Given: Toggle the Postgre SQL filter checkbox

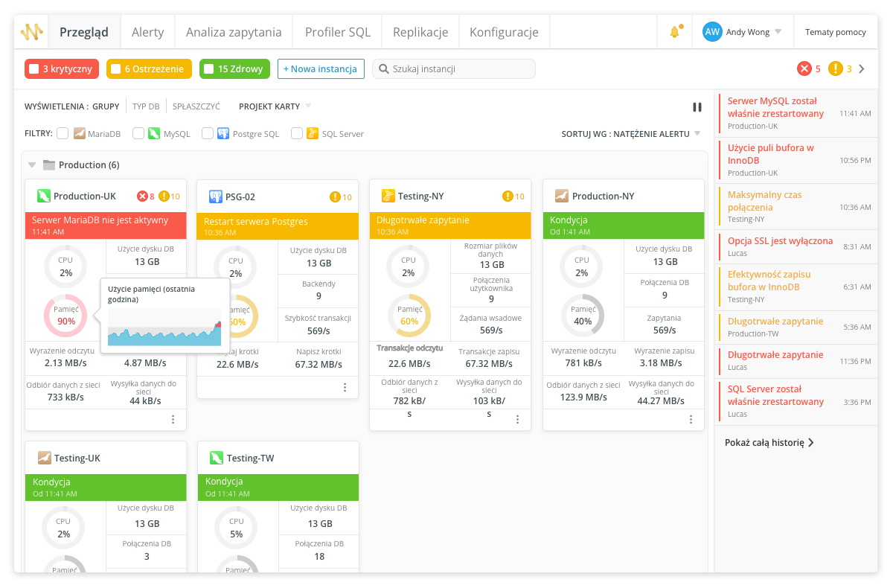Looking at the screenshot, I should 207,134.
